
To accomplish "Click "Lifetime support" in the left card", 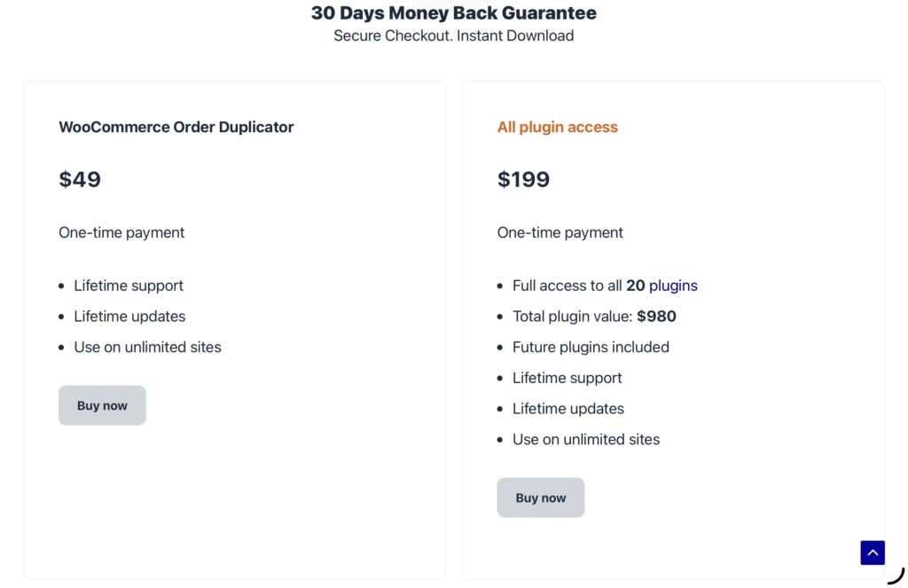I will pyautogui.click(x=129, y=286).
